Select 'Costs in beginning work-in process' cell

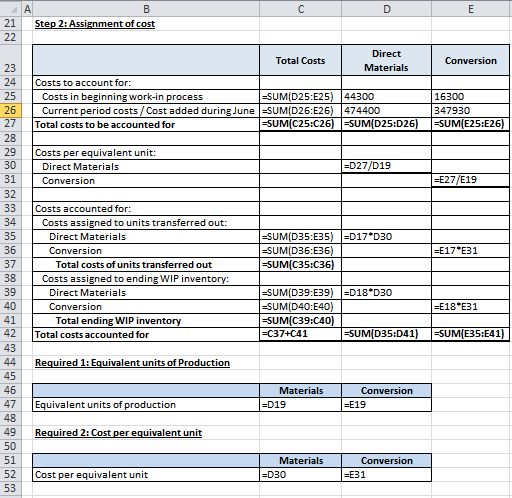point(146,96)
